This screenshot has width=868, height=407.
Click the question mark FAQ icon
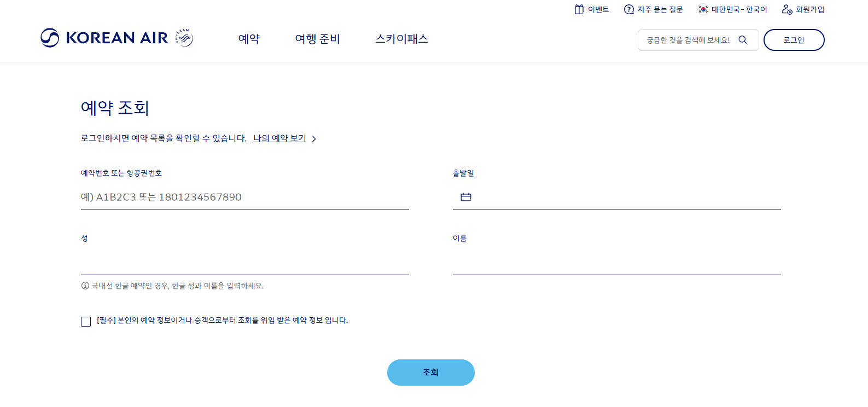629,9
